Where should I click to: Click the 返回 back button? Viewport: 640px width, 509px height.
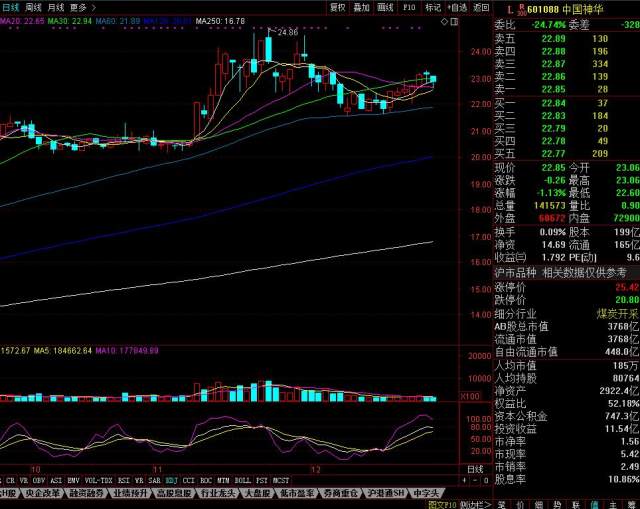(x=481, y=7)
